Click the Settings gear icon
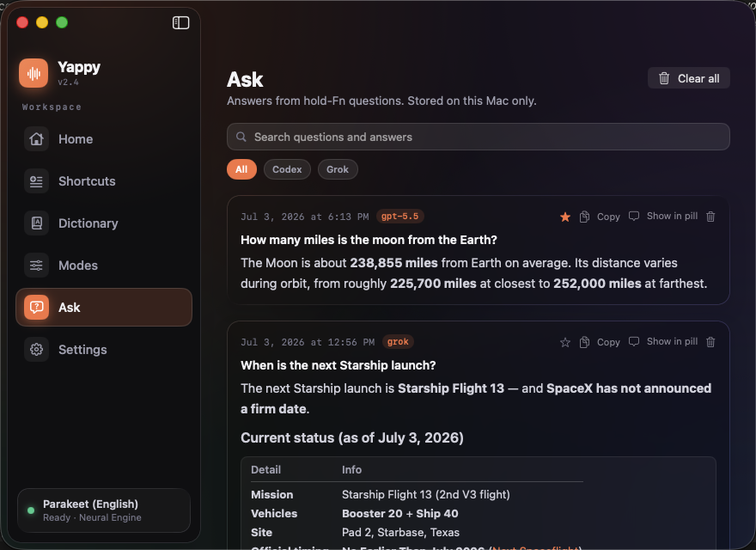This screenshot has height=550, width=756. tap(36, 349)
